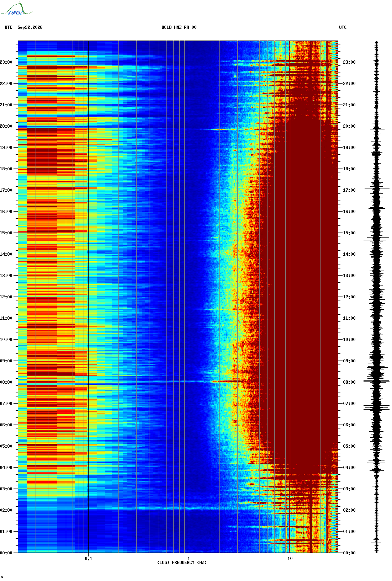Viewport: 392px width, 581px height.
Task: Click the 0.1 frequency axis label
Action: tap(89, 559)
